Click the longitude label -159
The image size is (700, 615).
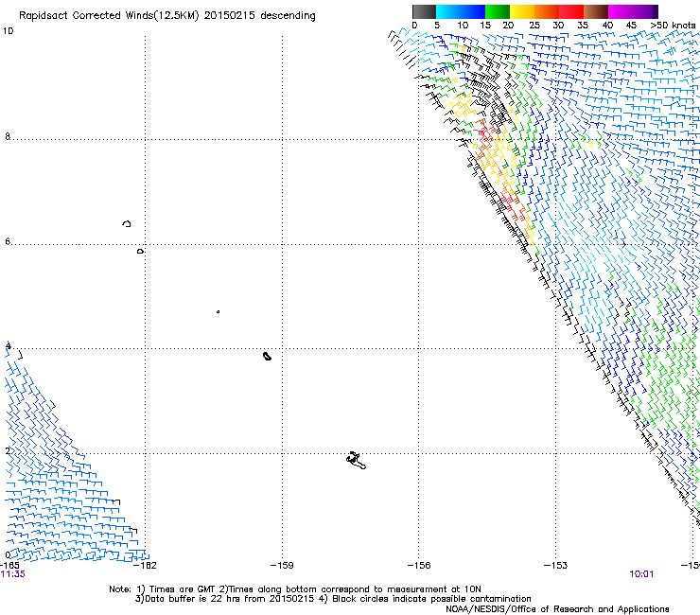[x=282, y=566]
